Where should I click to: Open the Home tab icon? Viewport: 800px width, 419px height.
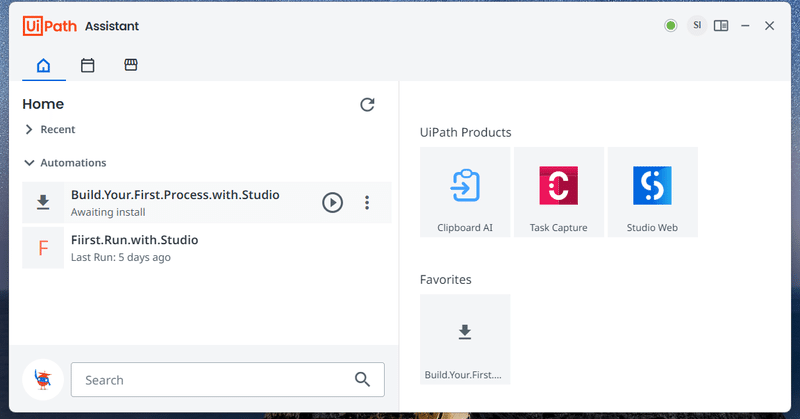[43, 65]
